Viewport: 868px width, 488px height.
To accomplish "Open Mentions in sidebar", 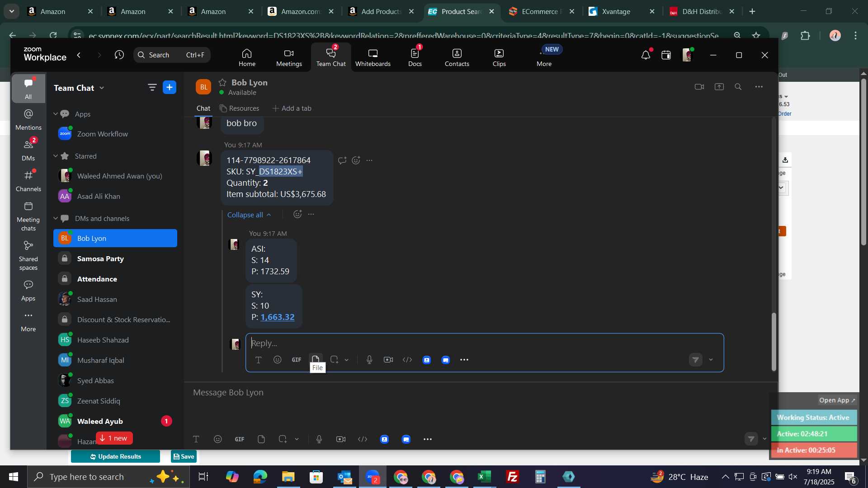I will 28,120.
